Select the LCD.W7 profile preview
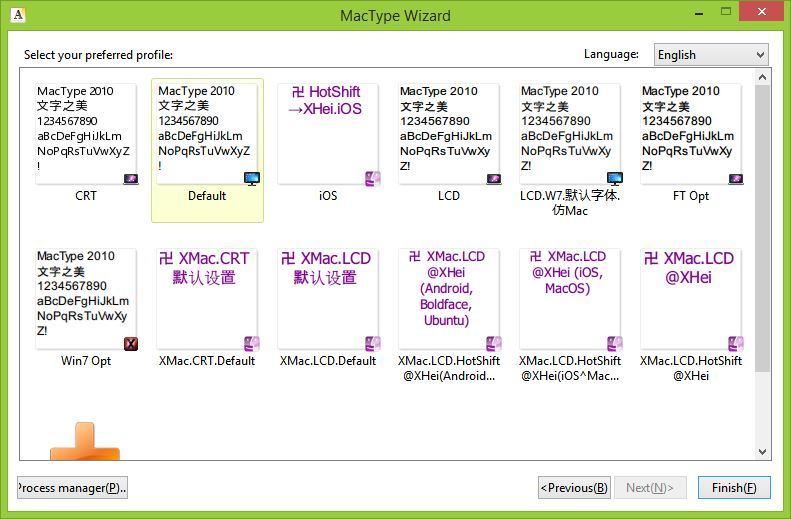 tap(570, 134)
